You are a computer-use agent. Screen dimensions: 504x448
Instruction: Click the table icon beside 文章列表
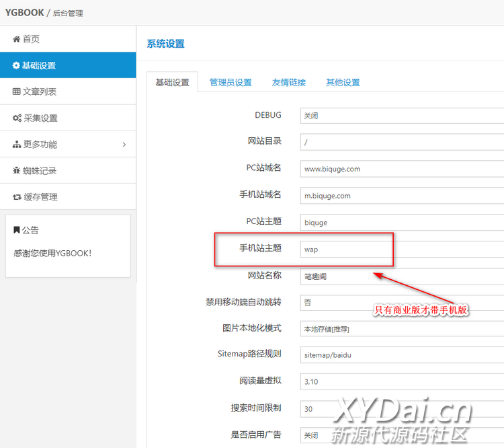click(17, 92)
